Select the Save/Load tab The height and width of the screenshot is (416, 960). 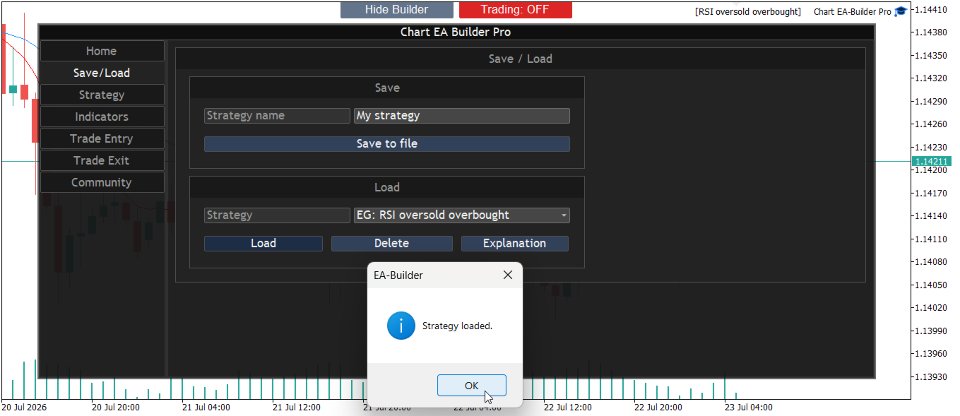pos(102,73)
